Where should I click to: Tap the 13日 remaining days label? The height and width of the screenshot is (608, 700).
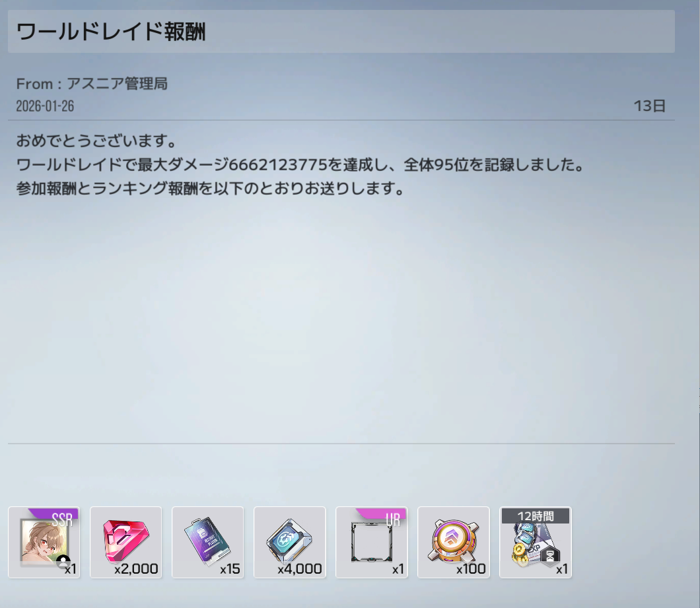[649, 106]
